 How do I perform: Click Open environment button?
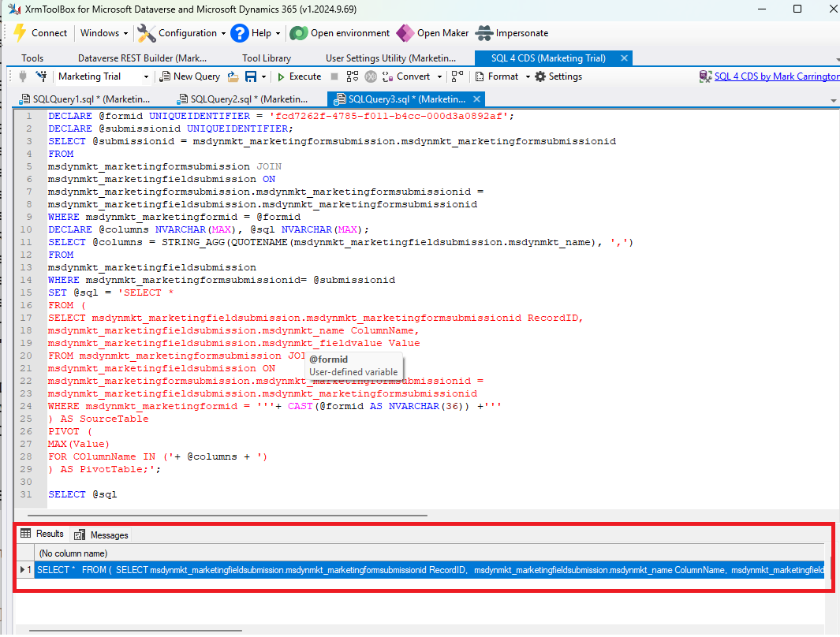tap(340, 33)
